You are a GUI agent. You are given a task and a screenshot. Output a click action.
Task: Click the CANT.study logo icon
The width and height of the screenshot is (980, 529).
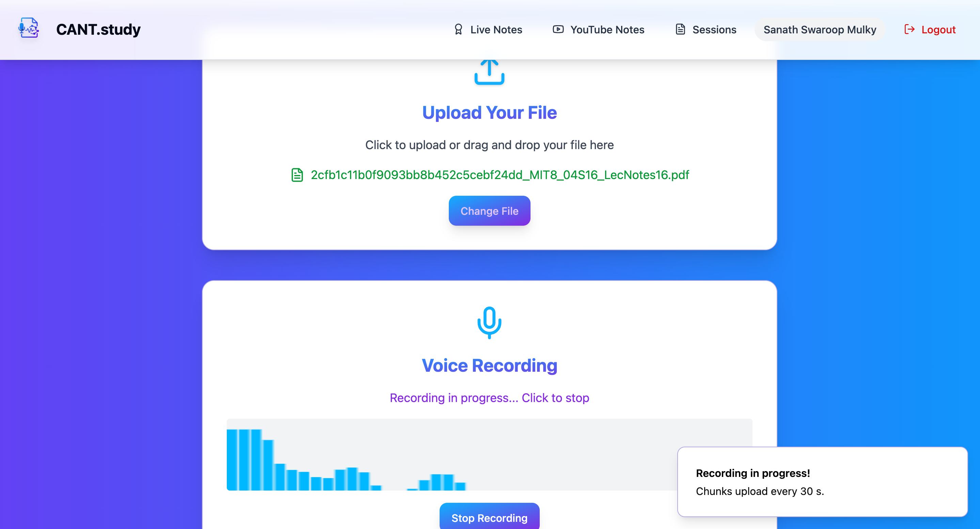click(29, 29)
